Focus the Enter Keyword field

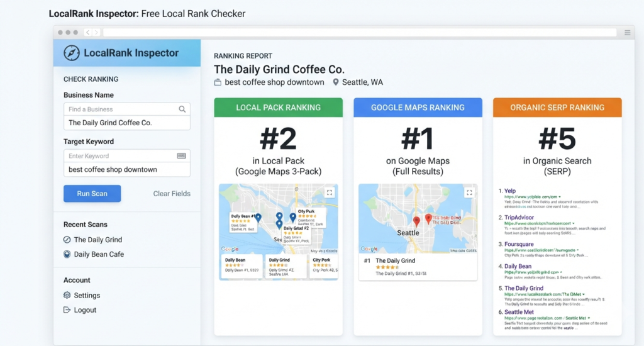[x=127, y=156]
